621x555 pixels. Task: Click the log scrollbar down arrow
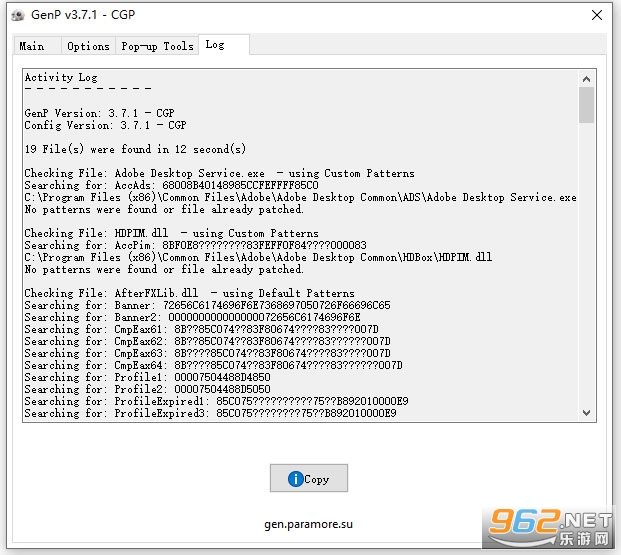pos(587,413)
